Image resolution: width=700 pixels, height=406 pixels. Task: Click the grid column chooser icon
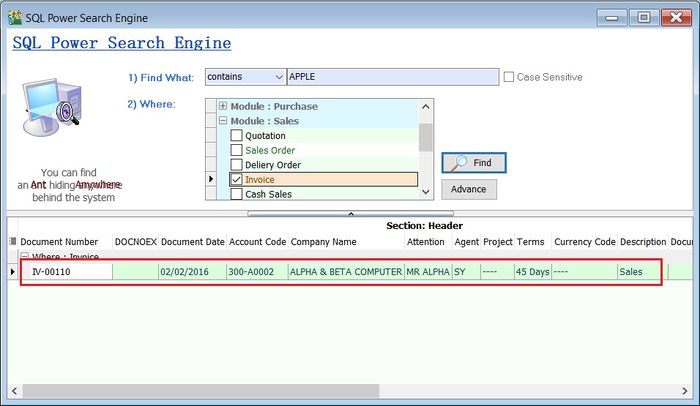[12, 242]
